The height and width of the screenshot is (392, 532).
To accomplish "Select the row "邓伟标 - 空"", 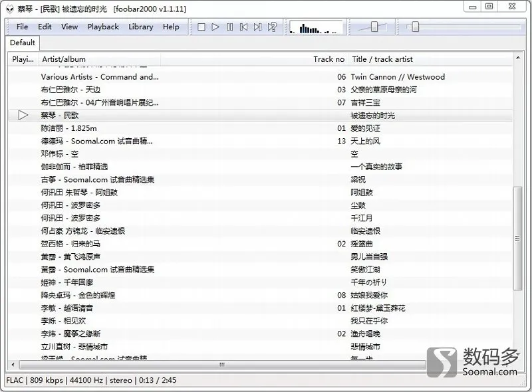I will pyautogui.click(x=261, y=154).
